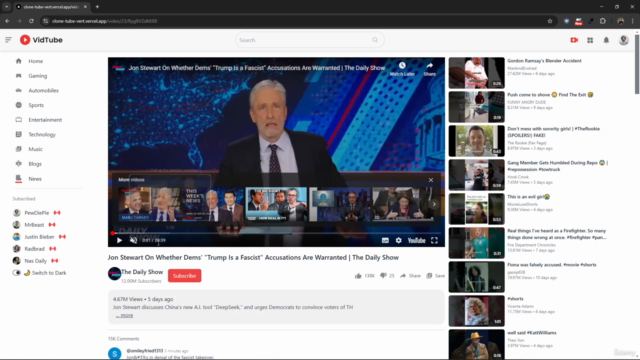Screen dimensions: 640x360
Task: Click the YouTube logo in the player
Action: [416, 240]
